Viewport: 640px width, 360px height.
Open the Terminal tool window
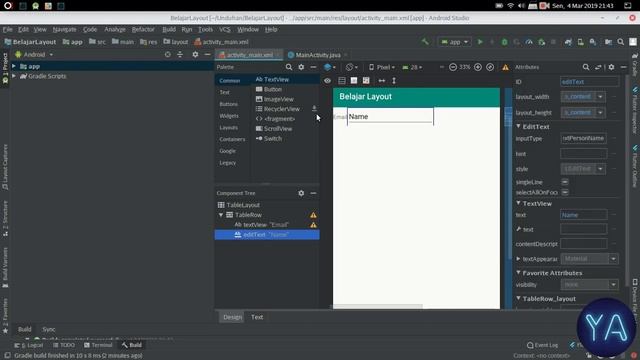[x=98, y=345]
